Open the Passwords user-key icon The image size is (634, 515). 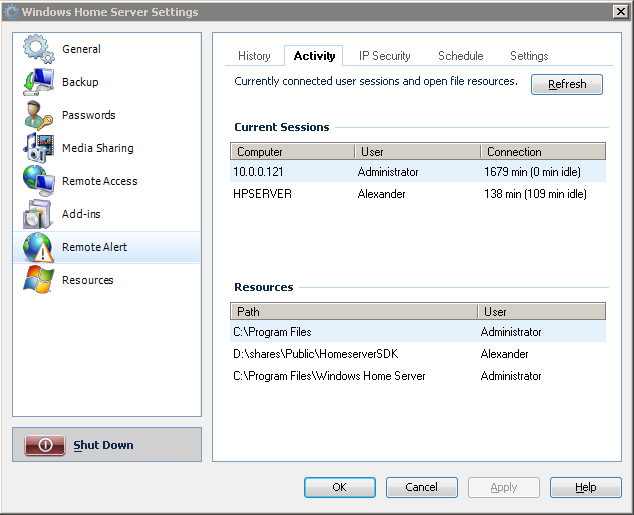38,115
